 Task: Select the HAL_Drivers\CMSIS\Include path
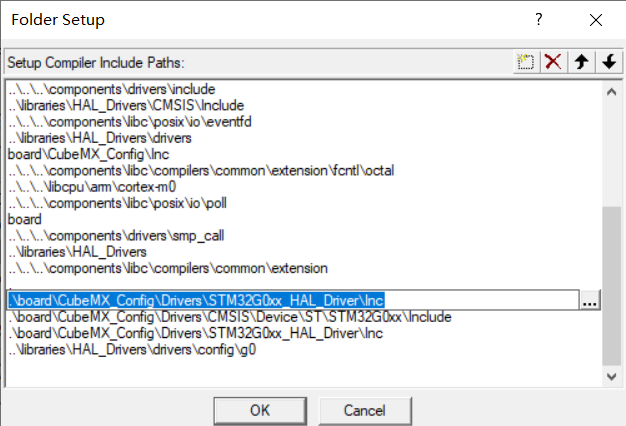tap(125, 106)
